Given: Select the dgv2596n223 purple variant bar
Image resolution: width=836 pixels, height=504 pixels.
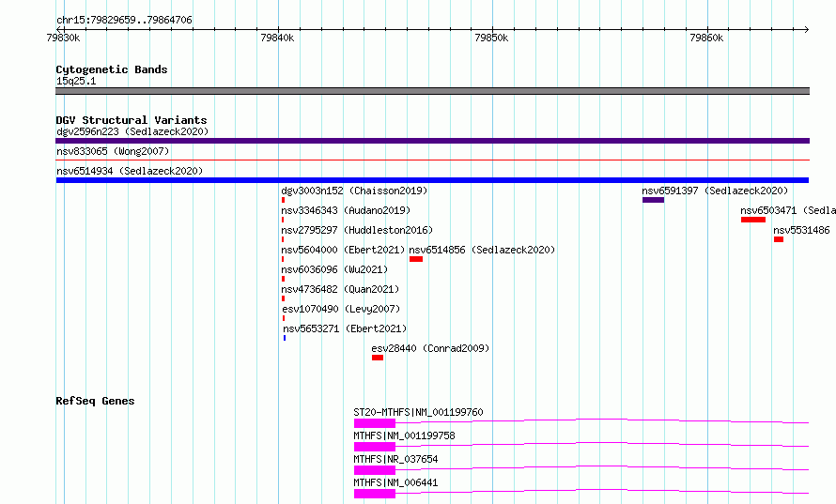Looking at the screenshot, I should click(x=432, y=141).
